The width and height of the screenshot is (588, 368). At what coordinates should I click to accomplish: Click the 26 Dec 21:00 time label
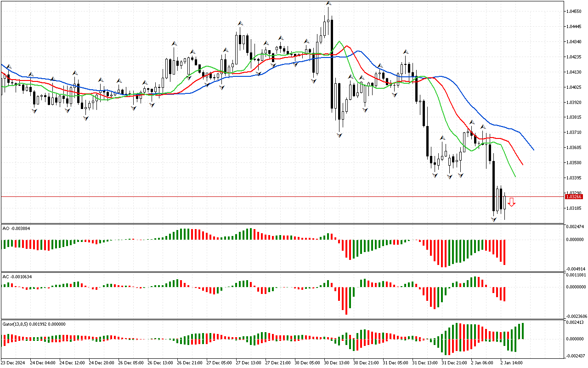[189, 362]
